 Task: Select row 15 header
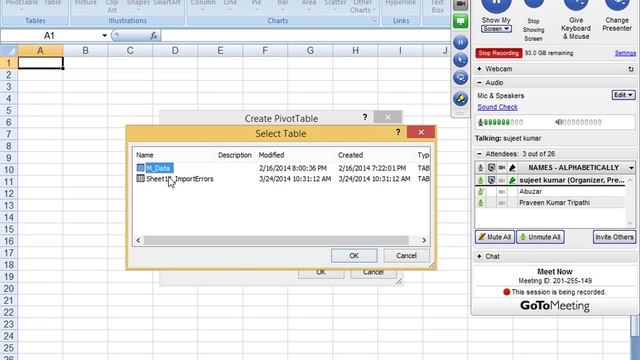[x=9, y=229]
